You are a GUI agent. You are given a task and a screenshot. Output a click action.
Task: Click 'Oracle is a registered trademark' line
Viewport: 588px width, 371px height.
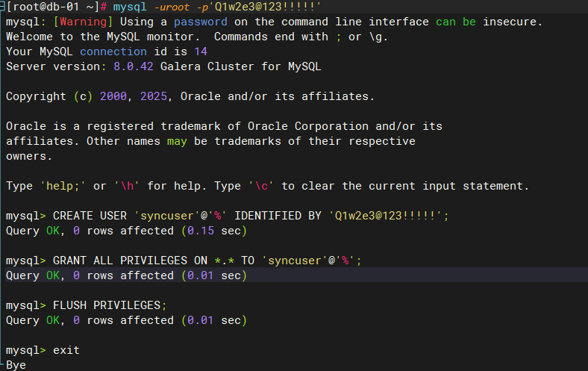224,126
